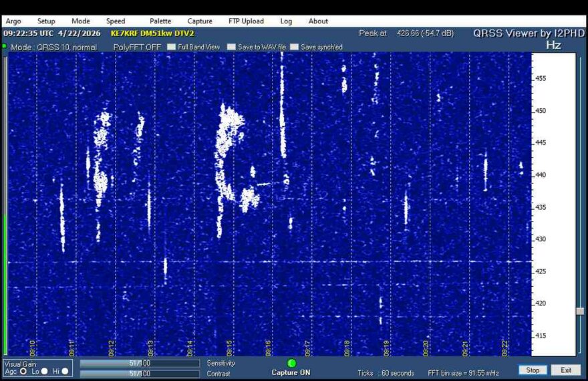Click the Sensitivity slider bar
Image resolution: width=588 pixels, height=381 pixels.
click(x=140, y=363)
